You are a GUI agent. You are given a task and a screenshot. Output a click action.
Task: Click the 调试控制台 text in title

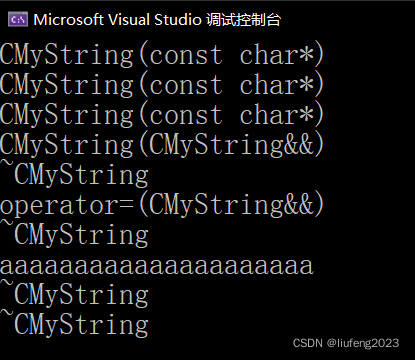click(243, 20)
